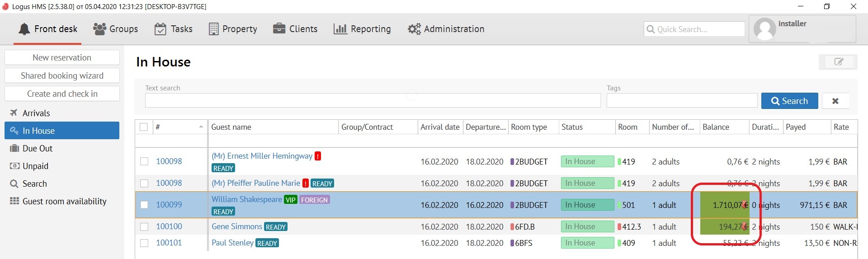Click the New reservation button
Viewport: 868px width, 259px height.
(x=62, y=57)
